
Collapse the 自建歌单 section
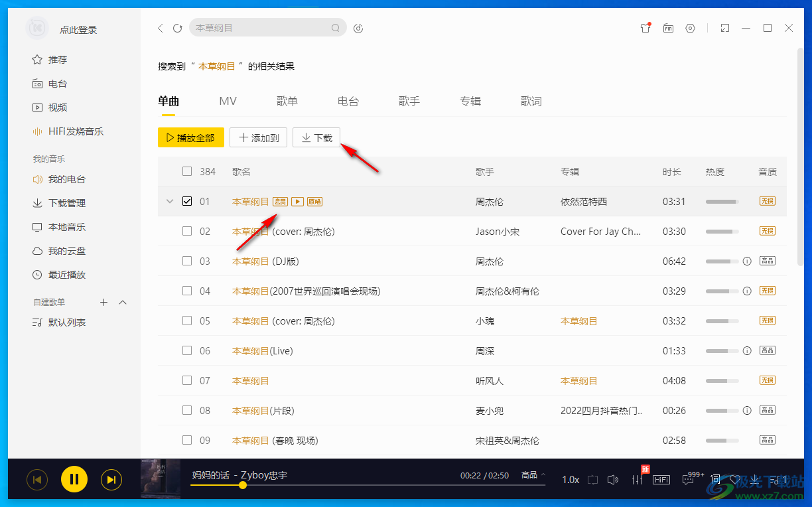click(123, 302)
